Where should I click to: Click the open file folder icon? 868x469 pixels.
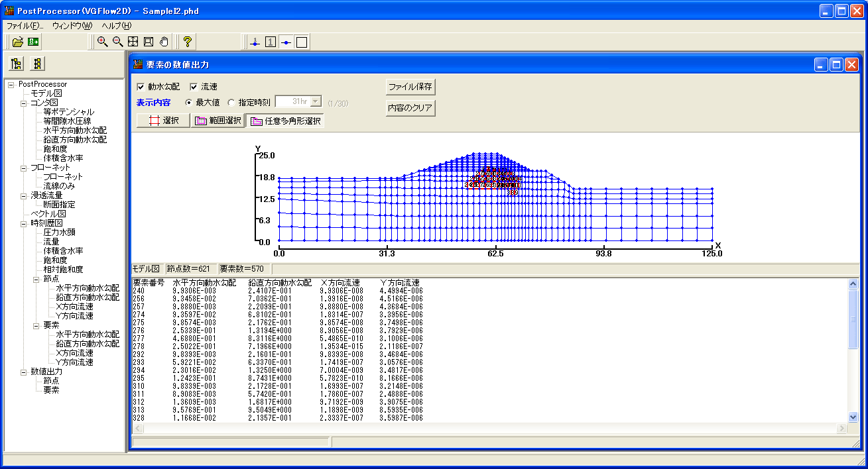pyautogui.click(x=18, y=42)
